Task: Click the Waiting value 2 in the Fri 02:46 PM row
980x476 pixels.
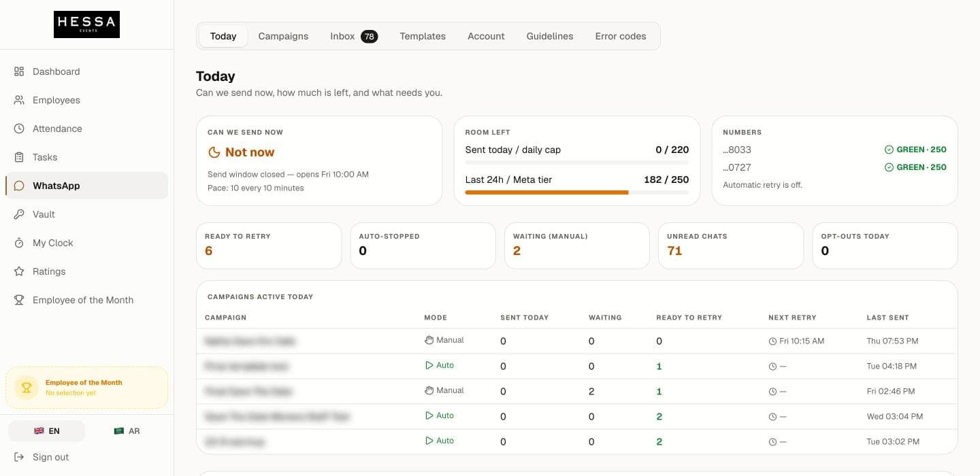Action: tap(591, 392)
